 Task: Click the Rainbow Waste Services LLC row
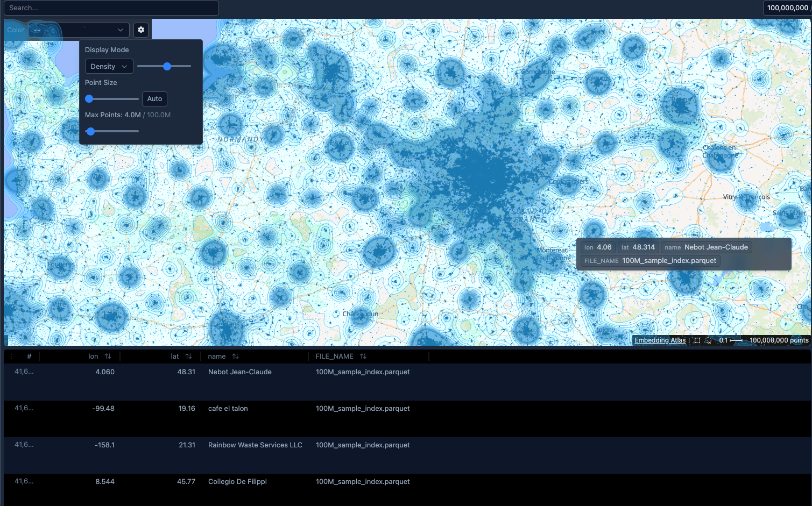pyautogui.click(x=255, y=445)
